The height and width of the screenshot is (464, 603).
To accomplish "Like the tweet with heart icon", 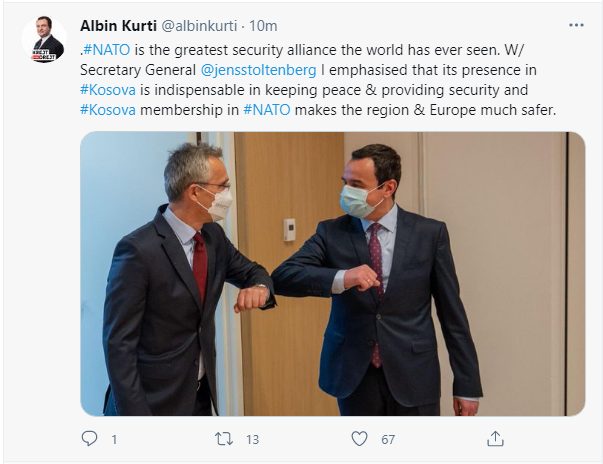I will pyautogui.click(x=360, y=439).
